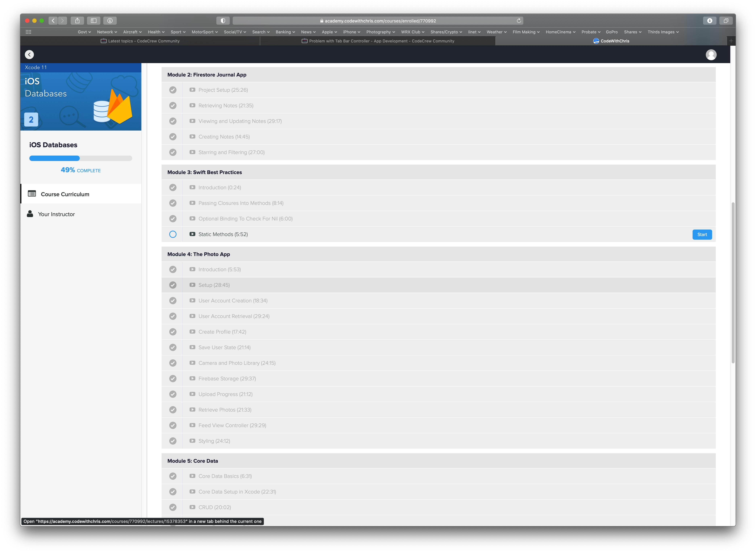Click the completed checkmark for Viewing and Updating Notes
Image resolution: width=756 pixels, height=553 pixels.
tap(173, 121)
